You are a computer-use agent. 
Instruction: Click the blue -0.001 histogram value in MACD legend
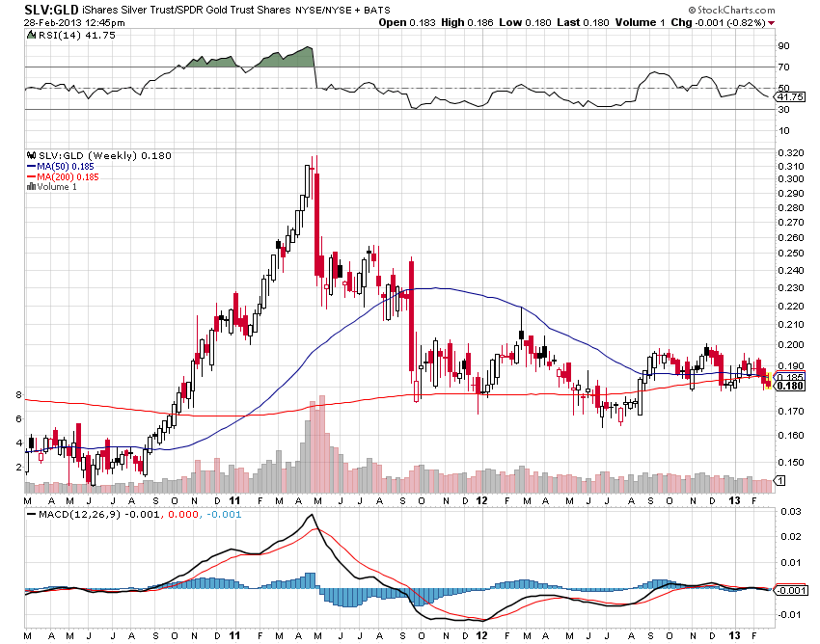click(x=225, y=515)
